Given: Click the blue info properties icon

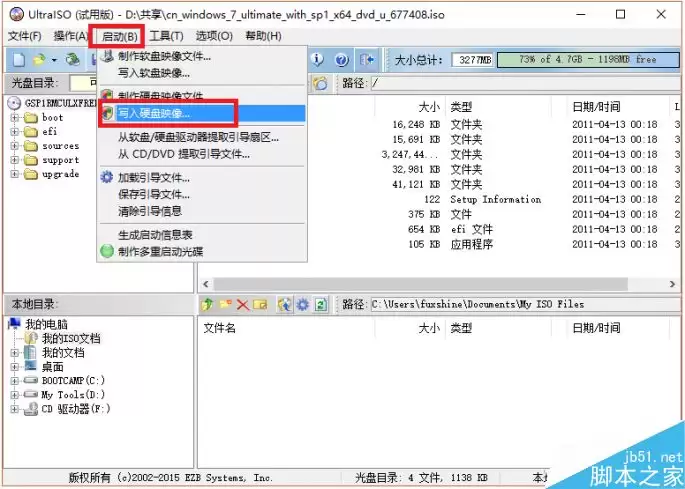Looking at the screenshot, I should [317, 59].
